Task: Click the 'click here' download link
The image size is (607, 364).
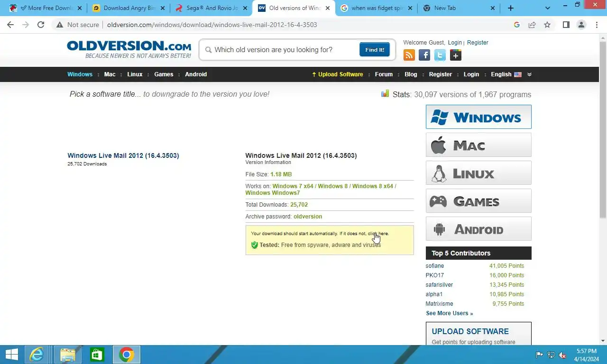Action: coord(378,234)
